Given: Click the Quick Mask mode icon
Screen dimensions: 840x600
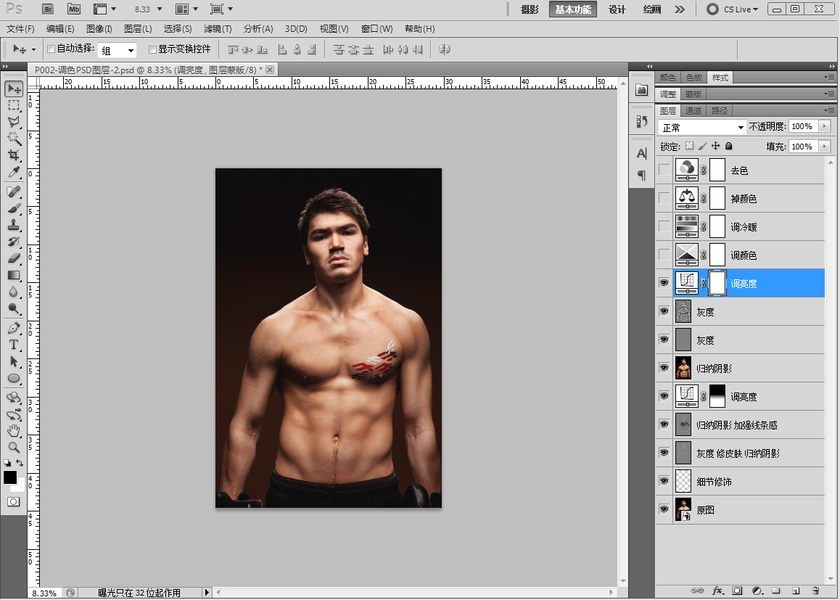Looking at the screenshot, I should tap(14, 500).
